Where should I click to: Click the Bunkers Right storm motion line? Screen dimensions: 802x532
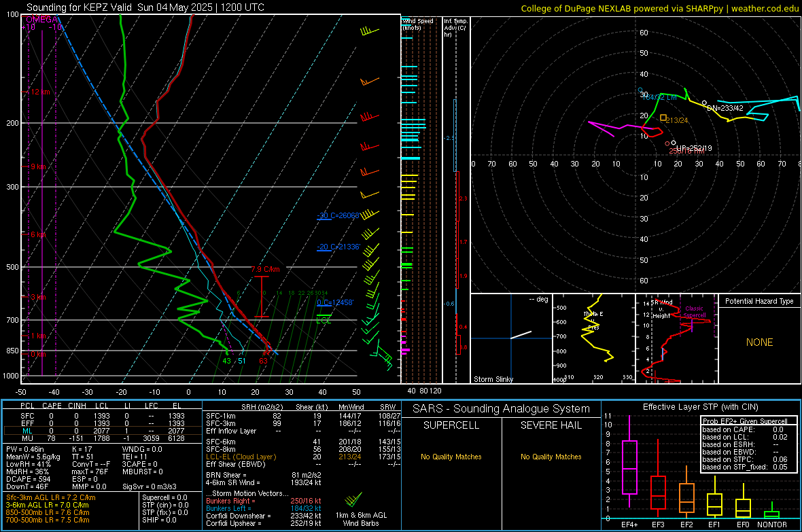[264, 501]
